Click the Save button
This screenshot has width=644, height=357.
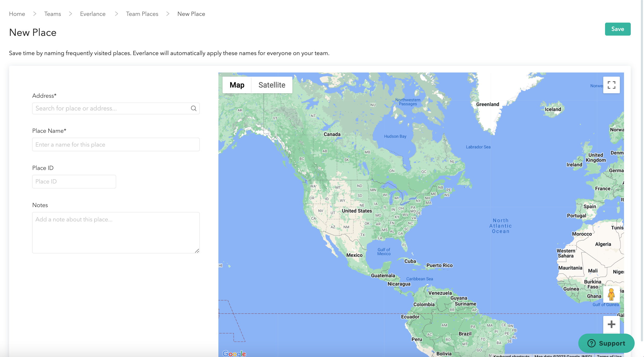coord(618,29)
